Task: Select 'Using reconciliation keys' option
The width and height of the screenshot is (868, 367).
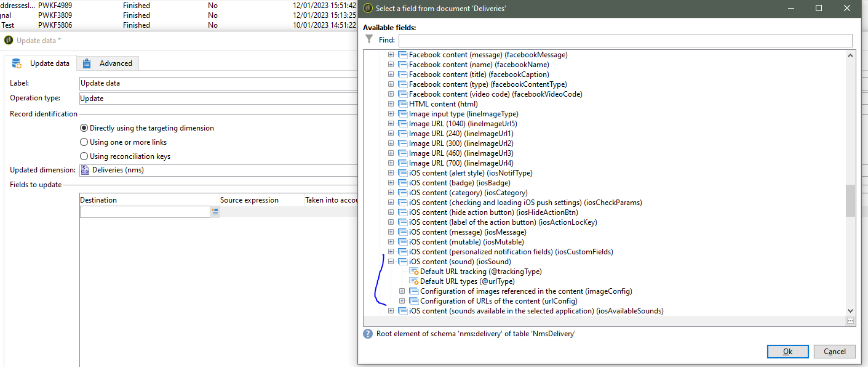Action: tap(83, 156)
